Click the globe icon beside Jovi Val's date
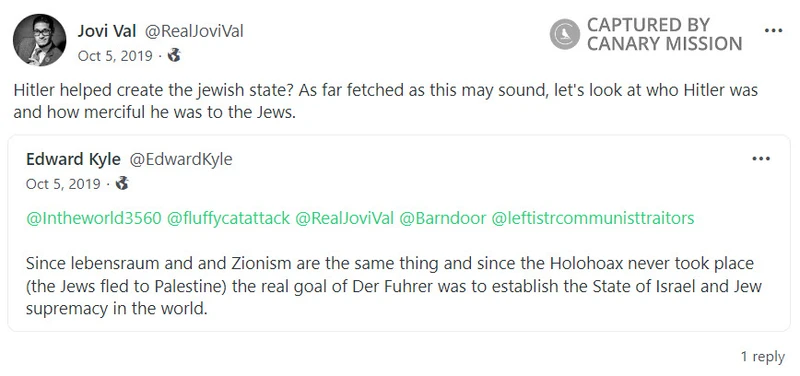The width and height of the screenshot is (800, 376). point(174,55)
